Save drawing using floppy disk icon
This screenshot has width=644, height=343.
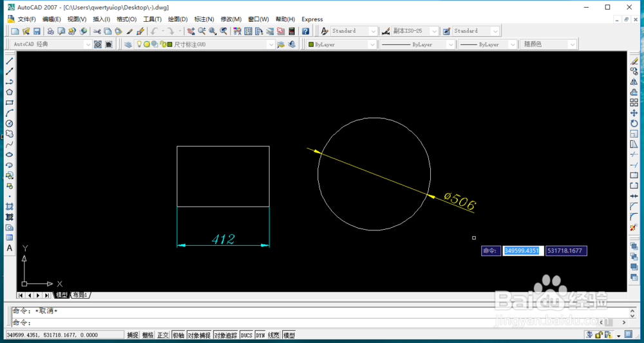pyautogui.click(x=37, y=31)
